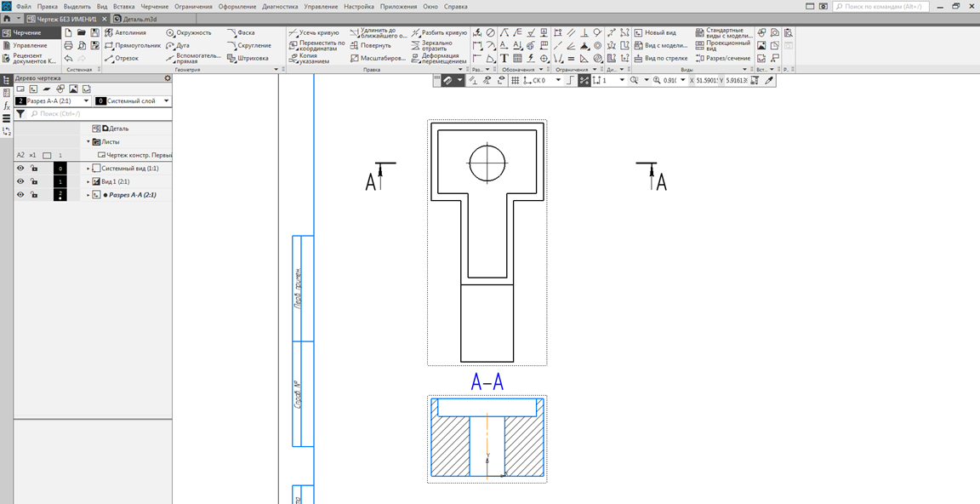
Task: Expand the Системный вид (1:1) tree node
Action: 88,169
